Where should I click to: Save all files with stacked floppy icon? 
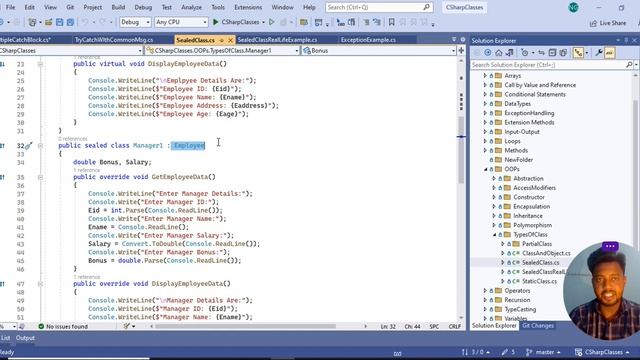pos(70,22)
